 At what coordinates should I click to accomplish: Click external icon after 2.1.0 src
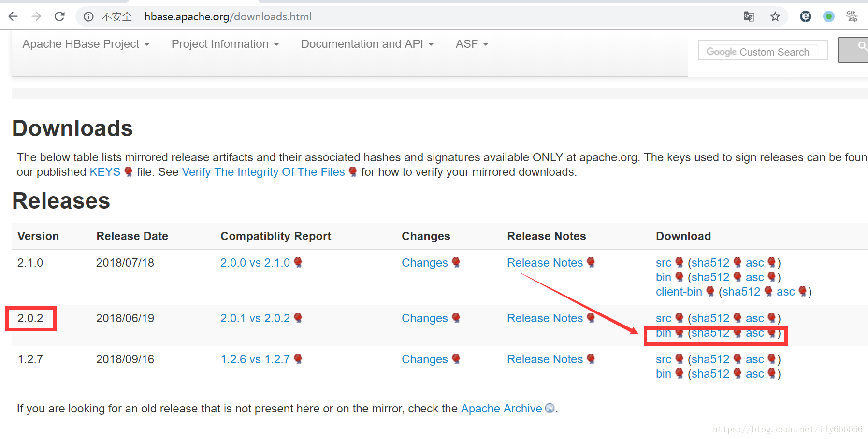[680, 262]
